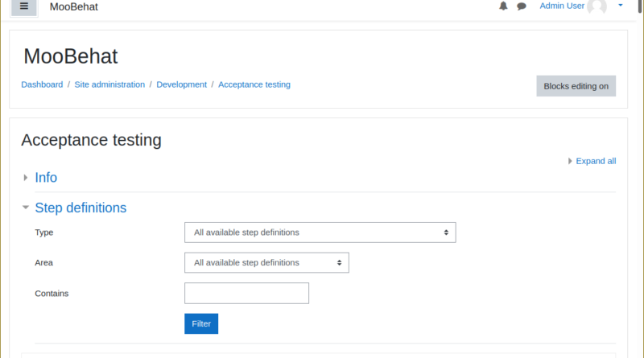Screen dimensions: 644x358
Task: Click the Filter button
Action: pos(201,323)
